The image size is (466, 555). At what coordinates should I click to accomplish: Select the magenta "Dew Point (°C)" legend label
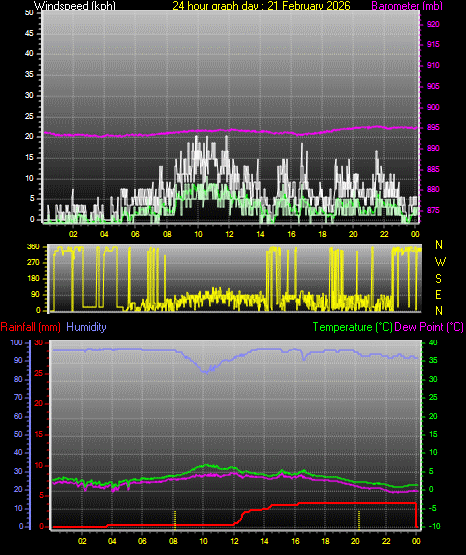point(429,327)
